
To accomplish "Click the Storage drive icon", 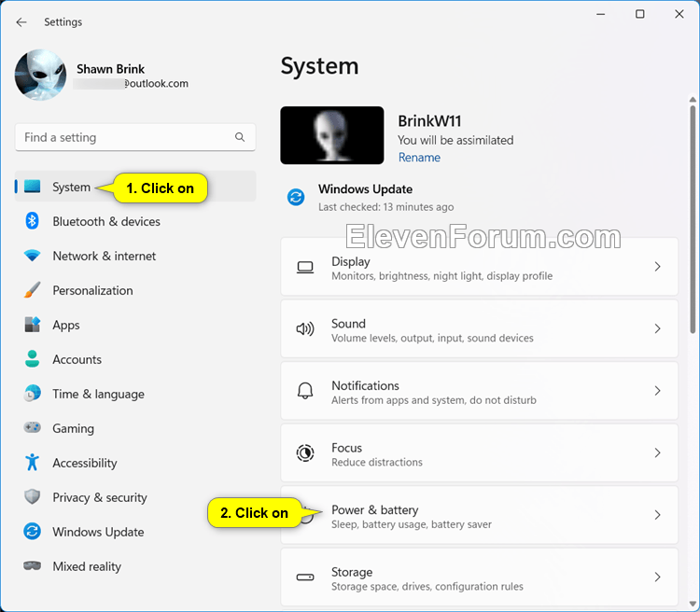I will click(305, 577).
